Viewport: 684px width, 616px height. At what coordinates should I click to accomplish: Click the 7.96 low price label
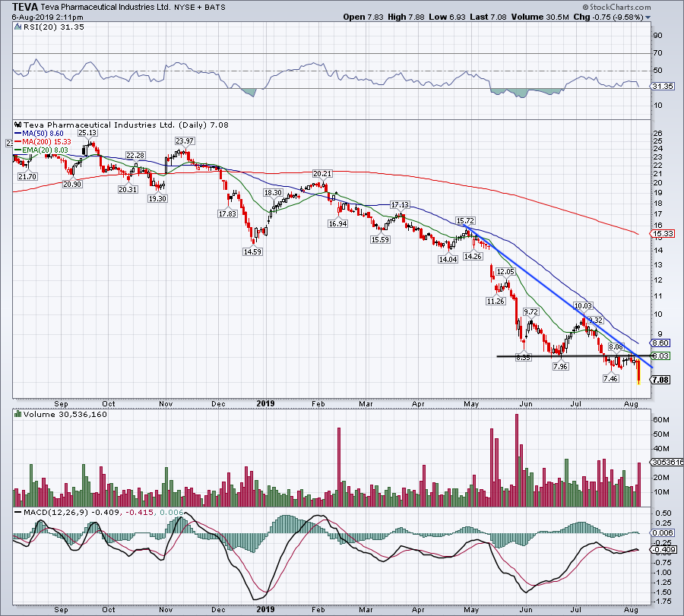[560, 366]
